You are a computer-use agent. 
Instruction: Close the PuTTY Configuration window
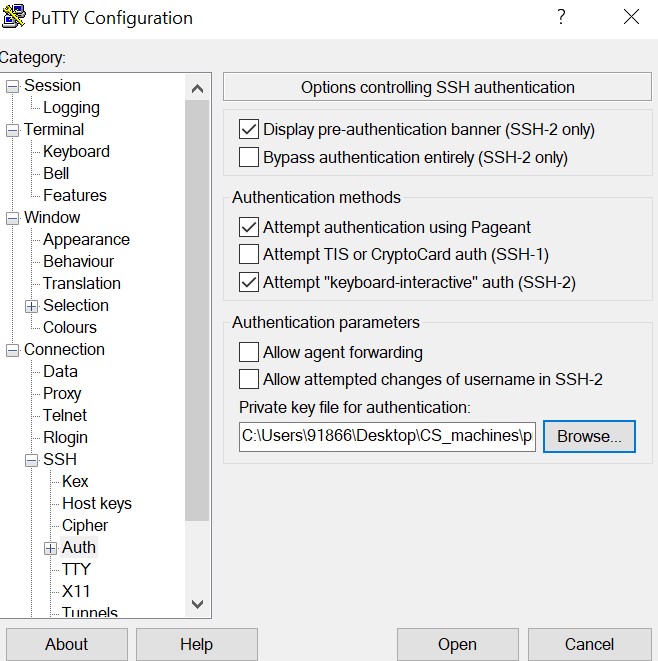(631, 17)
